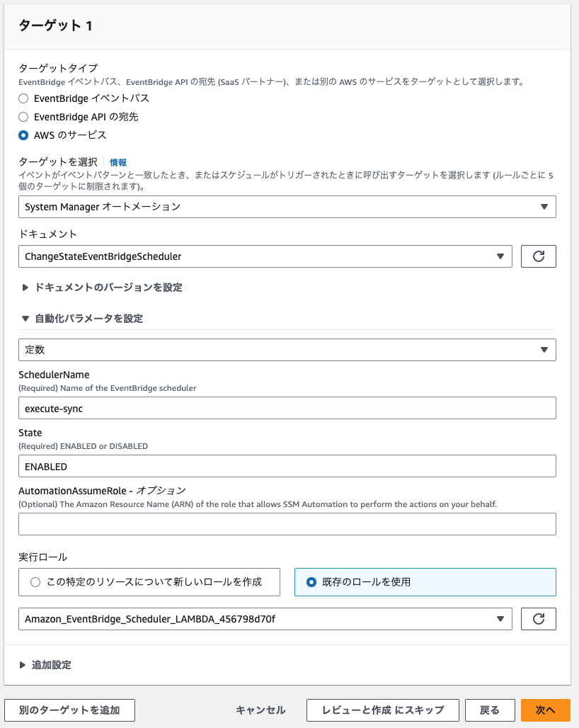Open System Manager オートメーション target dropdown
This screenshot has height=728, width=579.
click(x=287, y=207)
